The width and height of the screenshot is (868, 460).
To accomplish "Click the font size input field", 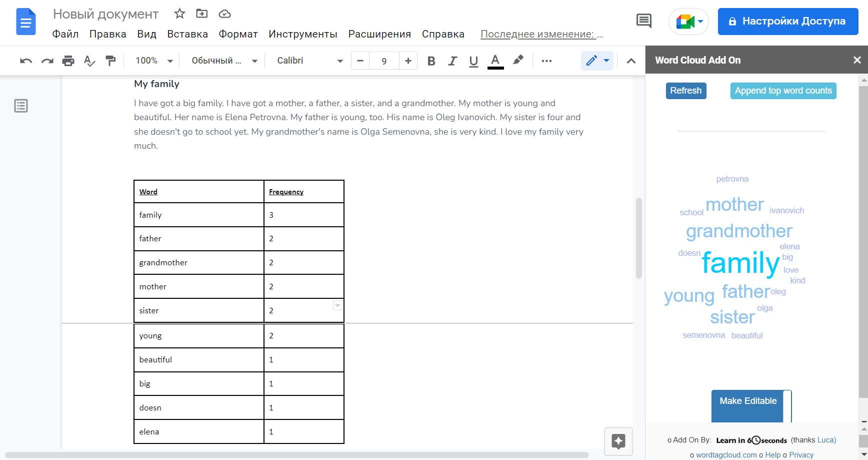I will [x=384, y=61].
